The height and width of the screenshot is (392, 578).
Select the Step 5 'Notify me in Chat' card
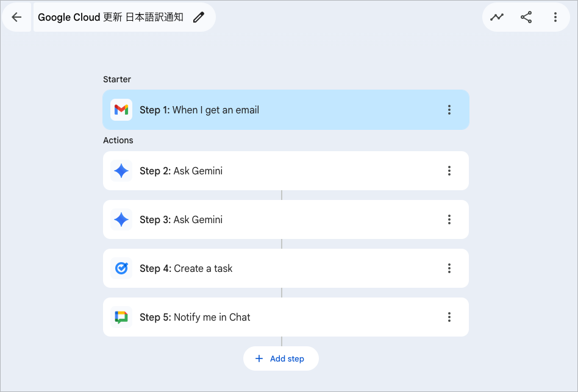[x=286, y=317]
